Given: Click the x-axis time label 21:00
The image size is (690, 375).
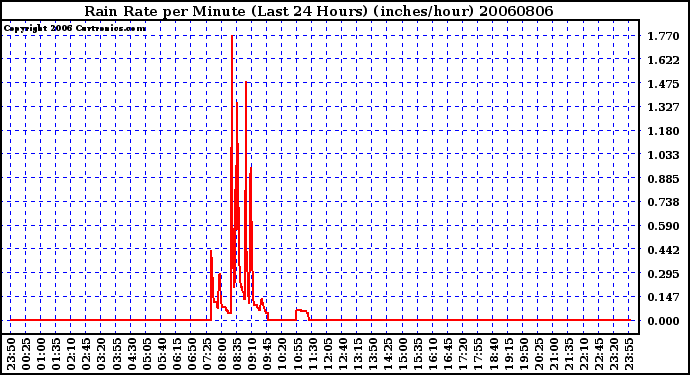Looking at the screenshot, I should pos(554,354).
